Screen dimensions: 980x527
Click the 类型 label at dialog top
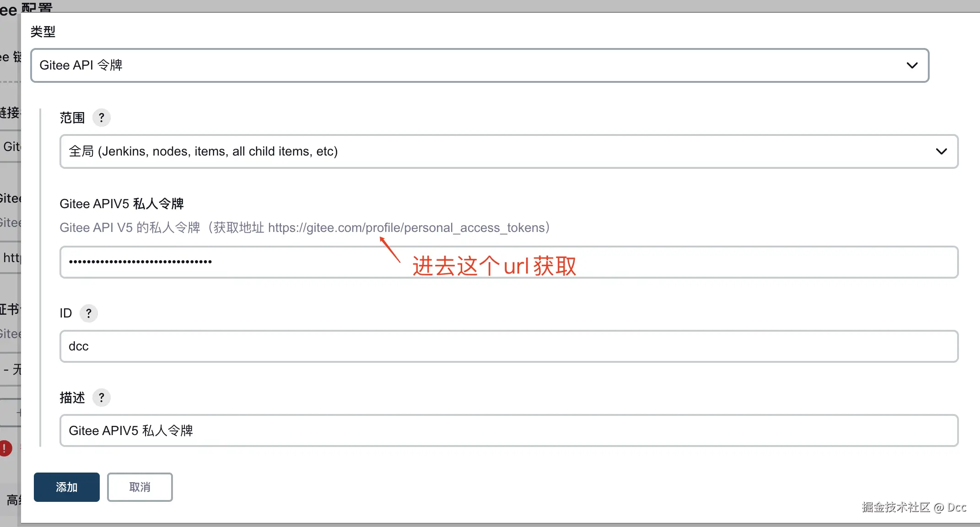click(43, 32)
